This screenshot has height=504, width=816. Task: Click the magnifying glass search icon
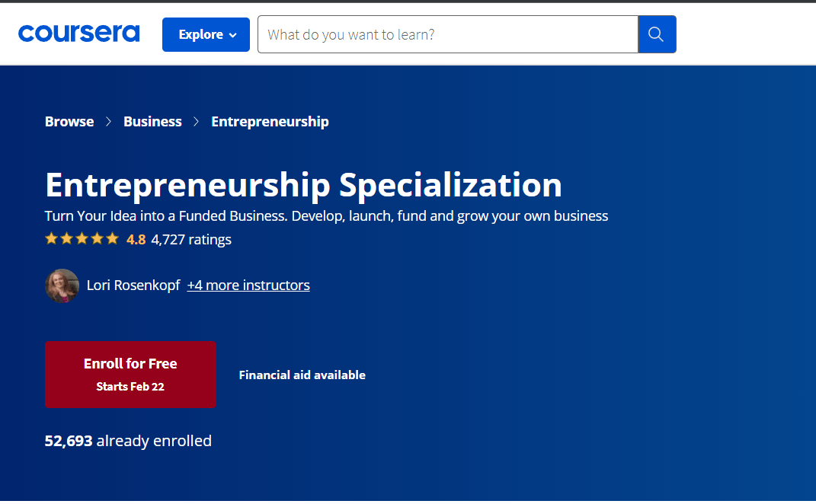(656, 33)
